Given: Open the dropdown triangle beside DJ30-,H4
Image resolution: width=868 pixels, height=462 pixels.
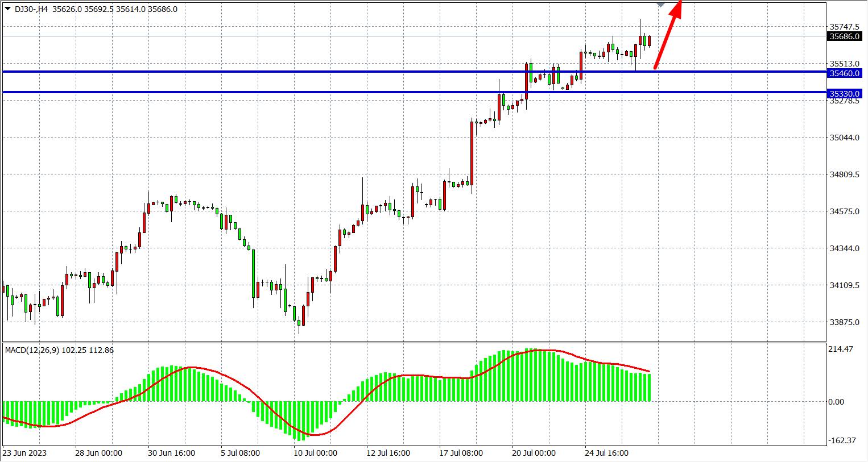Looking at the screenshot, I should coord(7,9).
